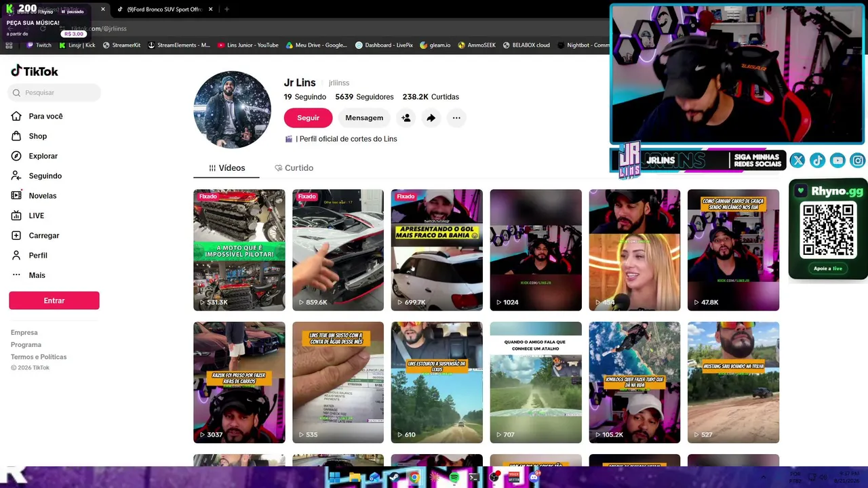
Task: Click the Termos e Políticas footer link
Action: [x=39, y=357]
